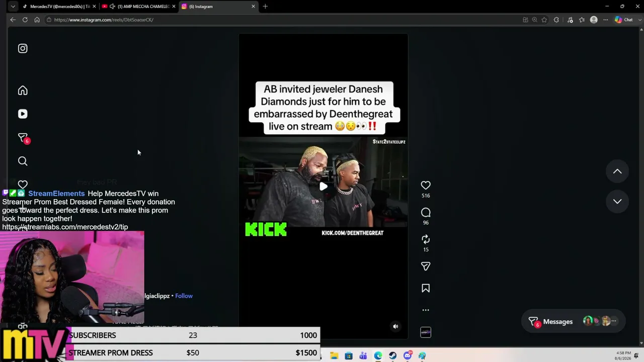Open Steam from the taskbar
The width and height of the screenshot is (644, 362).
(x=392, y=356)
